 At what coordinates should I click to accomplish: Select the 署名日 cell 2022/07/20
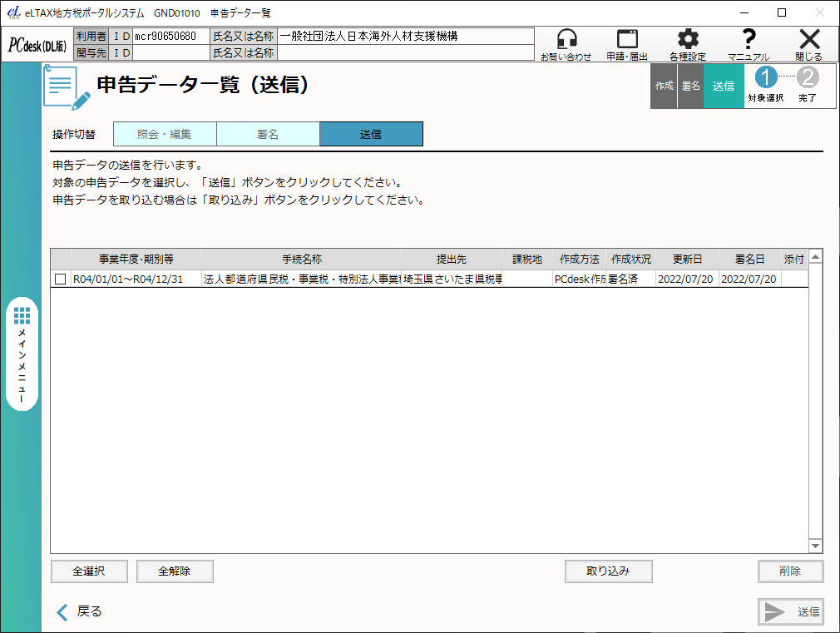pyautogui.click(x=749, y=279)
